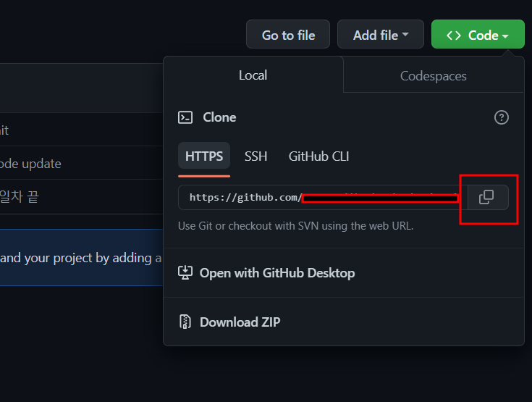Click the '일차 끝' commit message
Image resolution: width=532 pixels, height=402 pixels.
[x=20, y=196]
